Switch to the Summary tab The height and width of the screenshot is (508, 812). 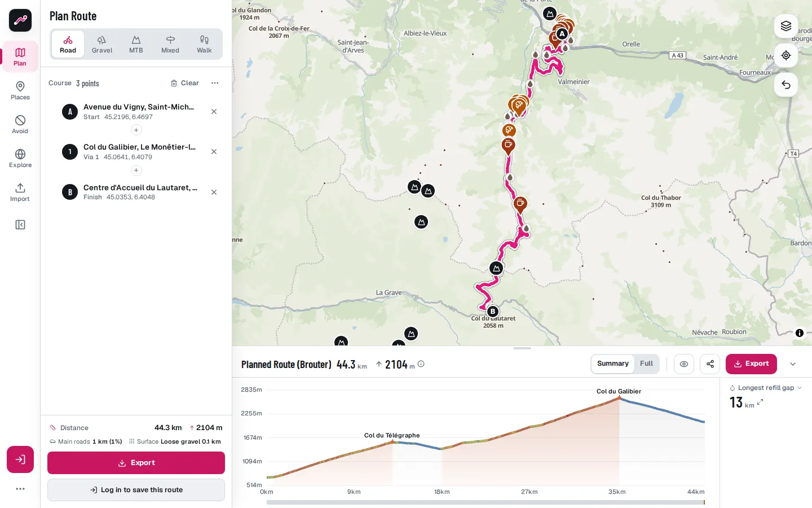point(613,364)
